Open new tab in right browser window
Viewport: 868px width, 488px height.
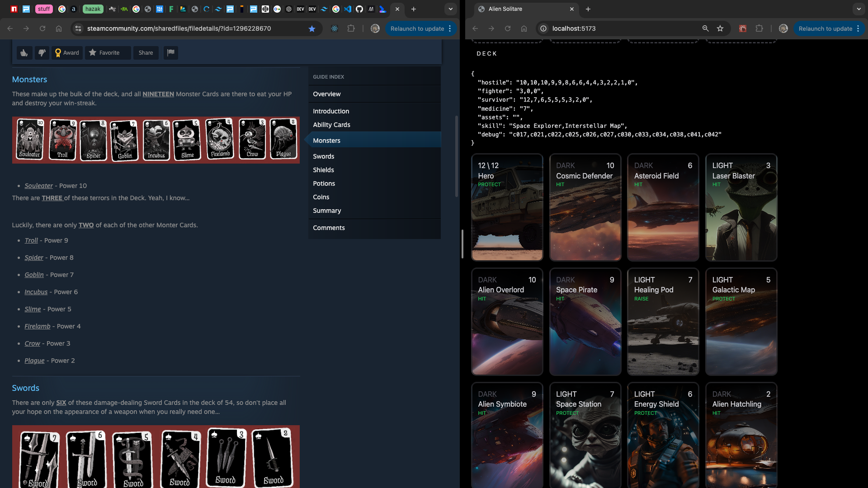(x=588, y=9)
